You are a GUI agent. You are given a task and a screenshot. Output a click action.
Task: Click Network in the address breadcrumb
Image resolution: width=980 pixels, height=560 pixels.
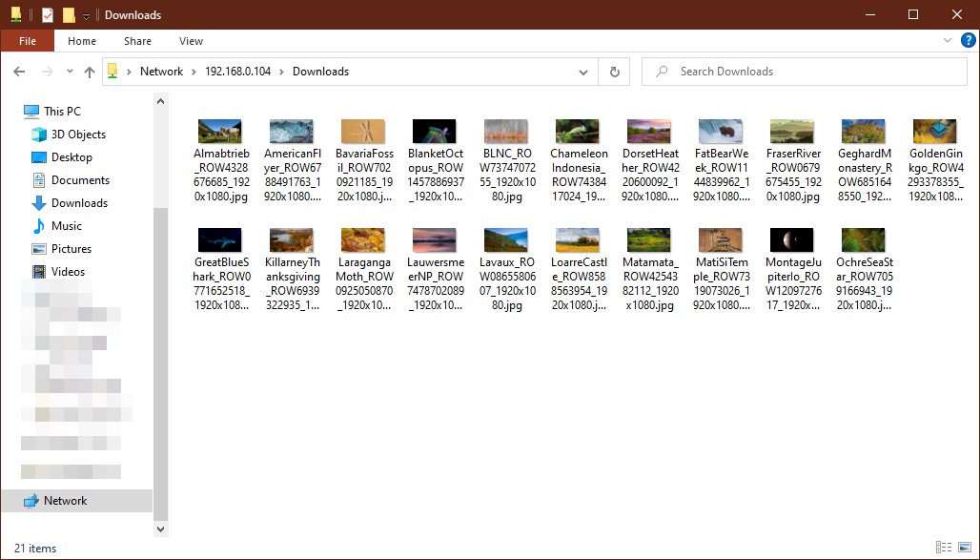coord(161,72)
